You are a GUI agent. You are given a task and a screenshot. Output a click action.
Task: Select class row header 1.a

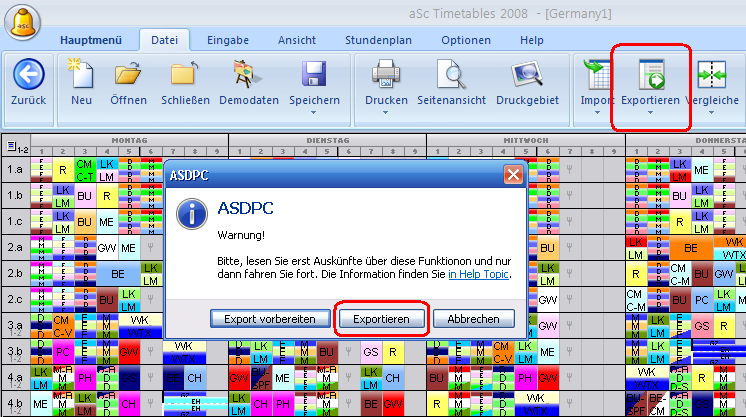point(15,169)
